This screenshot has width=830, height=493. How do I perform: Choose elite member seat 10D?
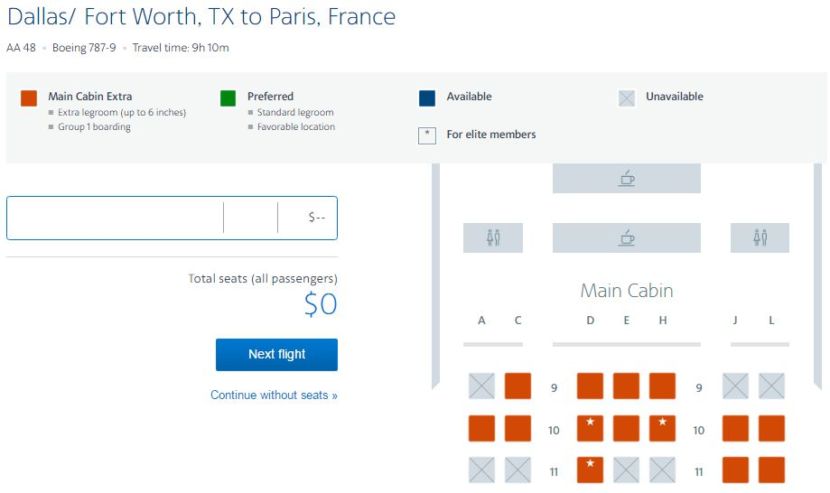point(590,429)
